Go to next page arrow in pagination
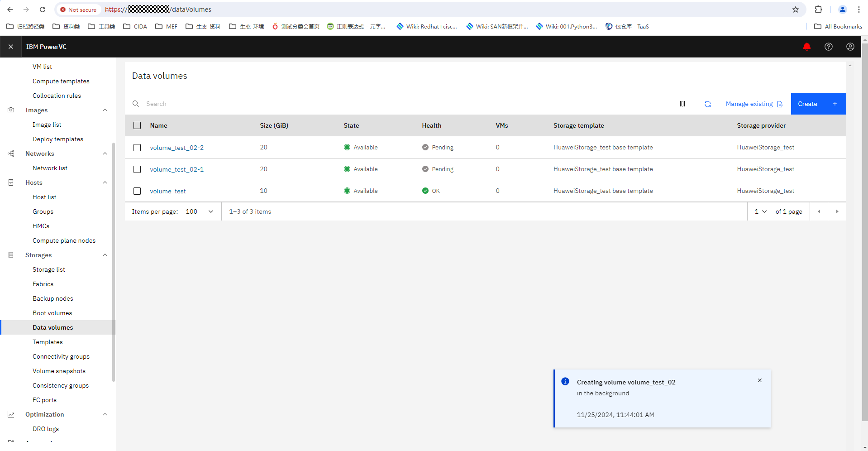Image resolution: width=868 pixels, height=451 pixels. [x=837, y=211]
